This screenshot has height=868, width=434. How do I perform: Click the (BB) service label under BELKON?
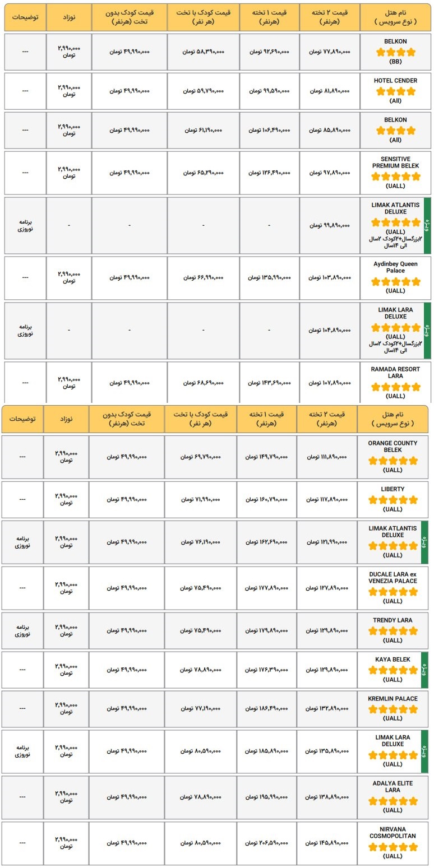(x=395, y=62)
